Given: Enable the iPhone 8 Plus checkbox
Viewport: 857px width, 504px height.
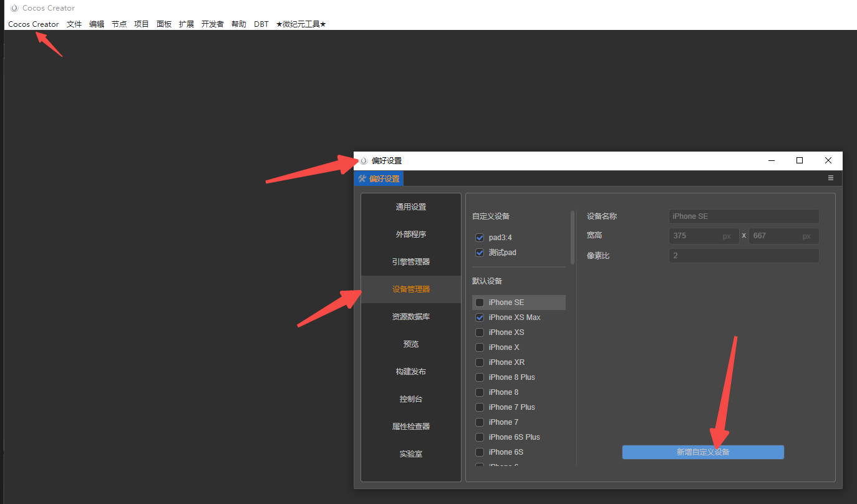Looking at the screenshot, I should 480,377.
